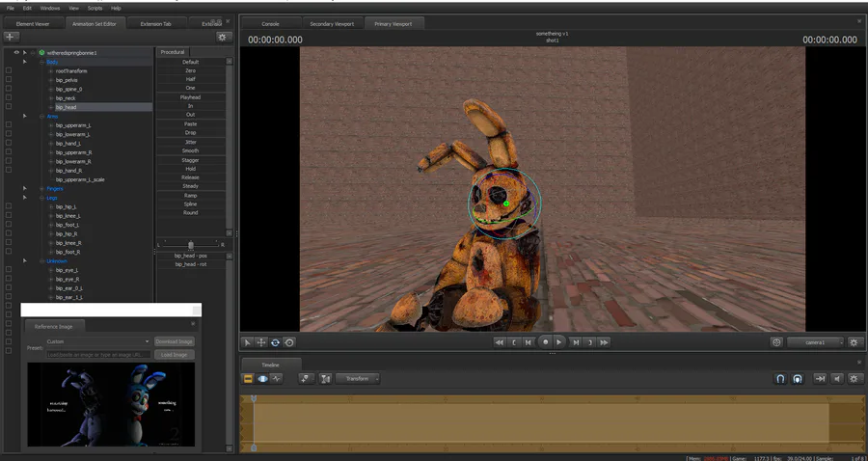Activate the rotate manipulator tool

pos(275,342)
